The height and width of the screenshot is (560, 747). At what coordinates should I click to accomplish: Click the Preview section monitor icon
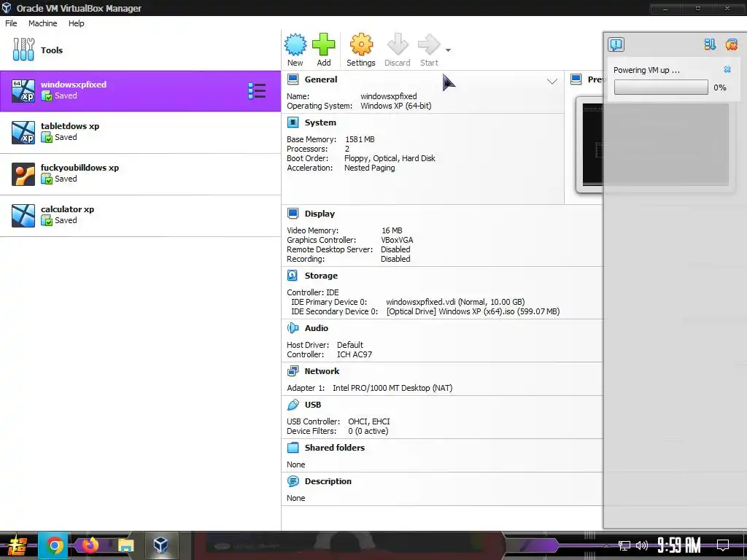(576, 79)
